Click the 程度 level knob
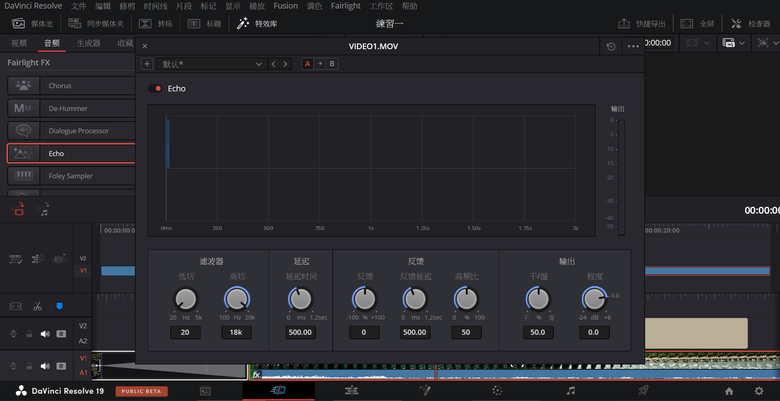This screenshot has height=401, width=780. coord(593,300)
